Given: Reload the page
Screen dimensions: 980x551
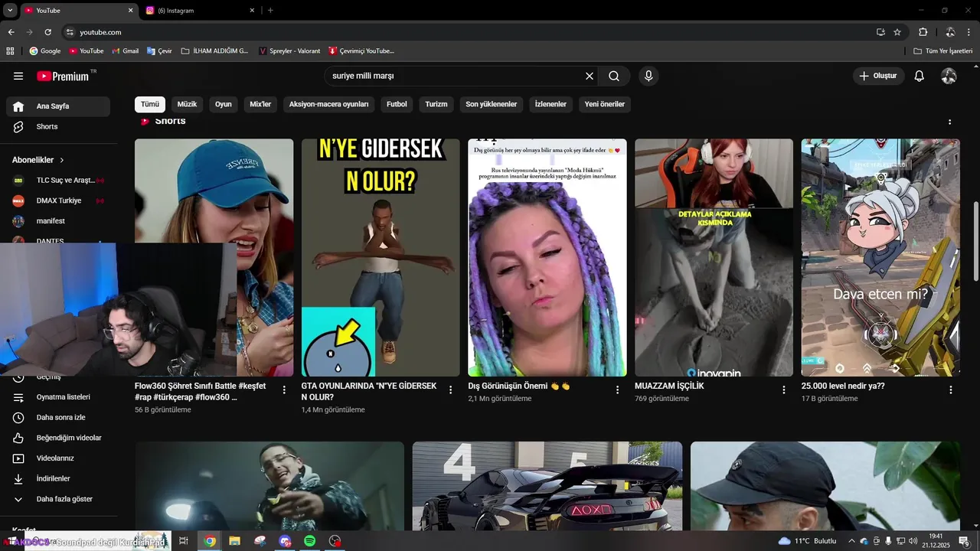Looking at the screenshot, I should [x=47, y=32].
